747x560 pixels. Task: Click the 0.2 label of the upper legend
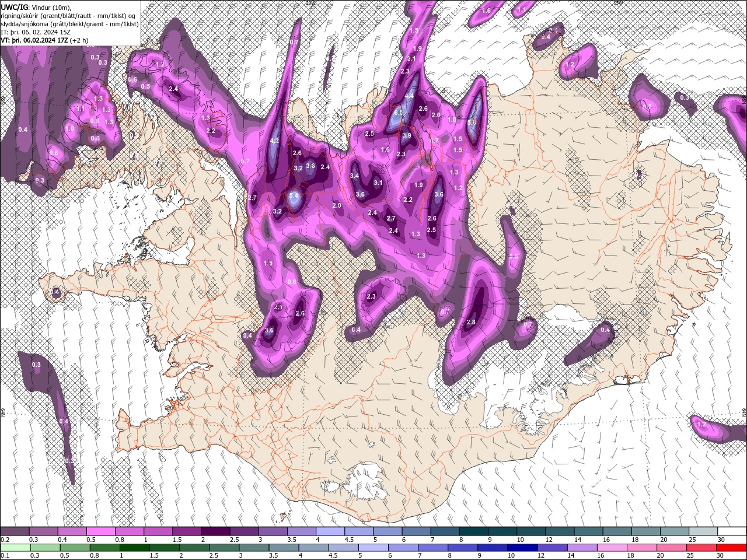tap(5, 540)
